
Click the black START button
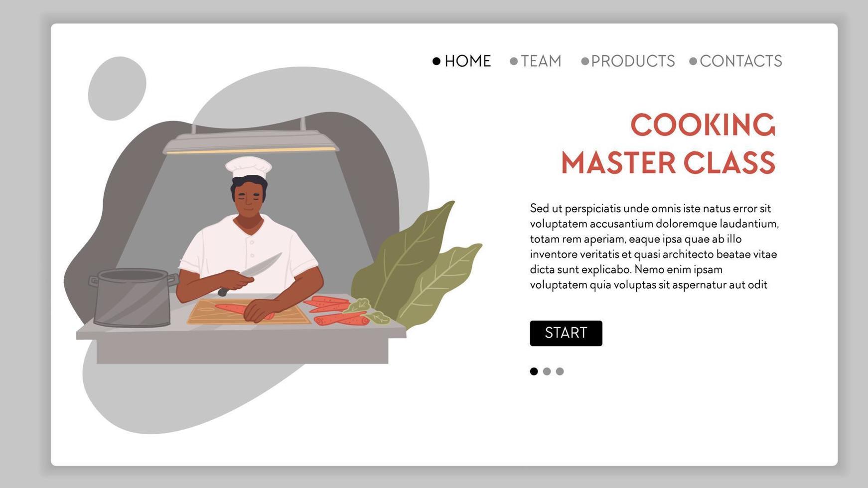click(x=566, y=333)
